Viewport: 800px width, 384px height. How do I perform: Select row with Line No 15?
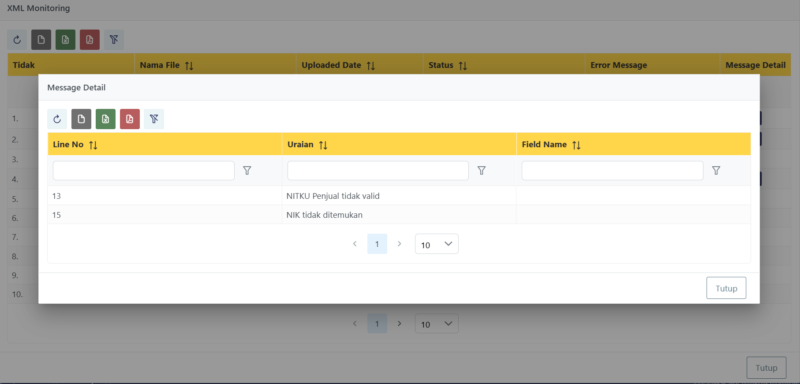tap(399, 215)
